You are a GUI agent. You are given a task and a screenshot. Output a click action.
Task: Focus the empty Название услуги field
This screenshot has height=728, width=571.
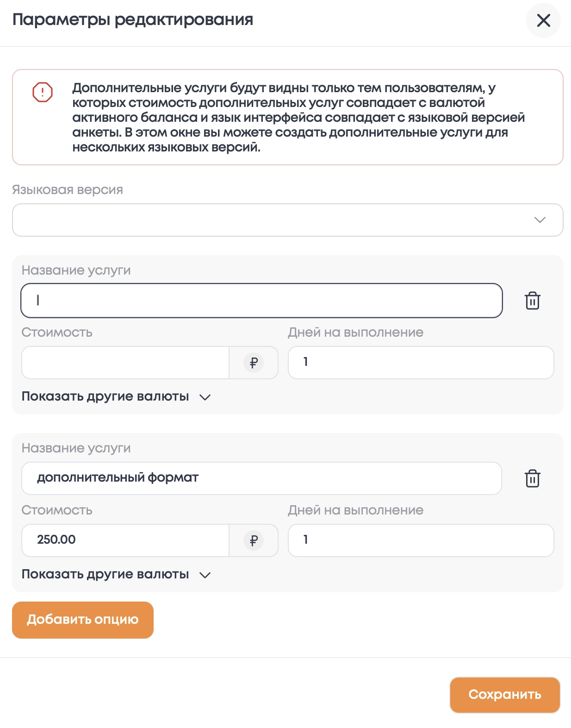click(x=261, y=301)
